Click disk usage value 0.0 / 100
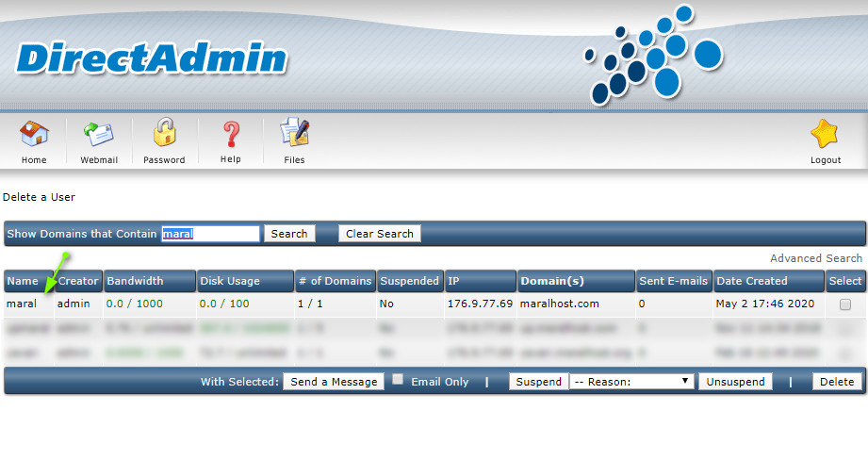Viewport: 868px width, 460px height. [224, 304]
